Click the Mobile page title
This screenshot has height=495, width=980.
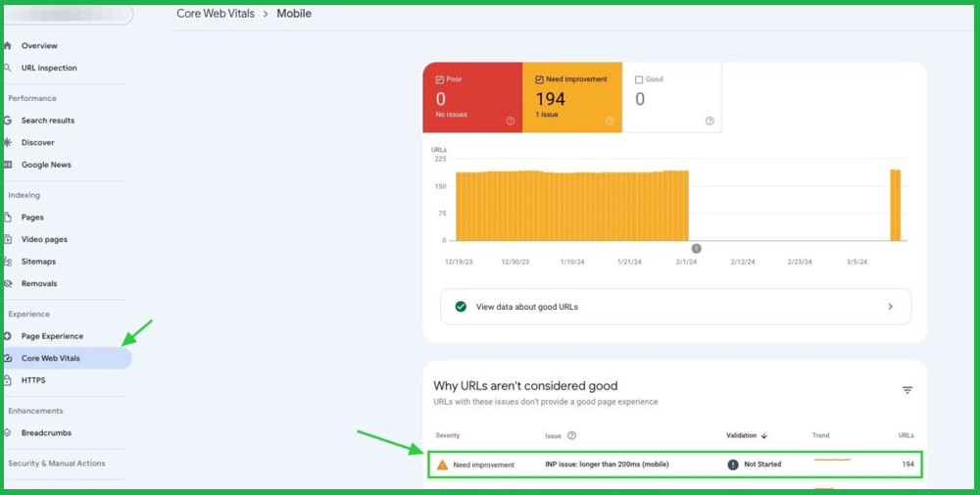coord(294,13)
